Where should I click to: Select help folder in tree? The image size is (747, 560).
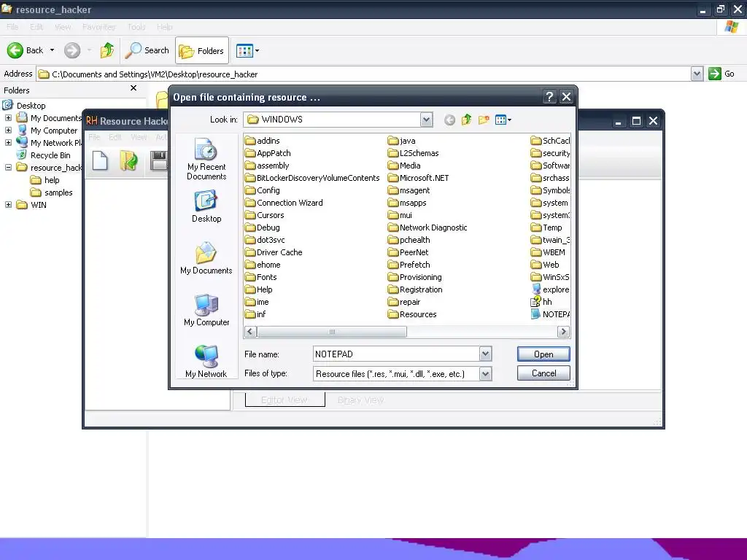[x=44, y=180]
